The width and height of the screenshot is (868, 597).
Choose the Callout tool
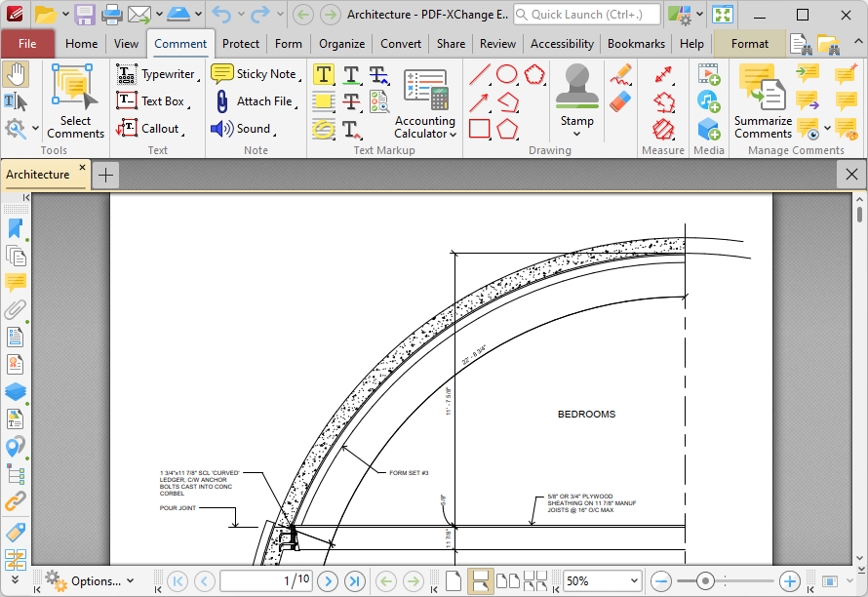click(150, 129)
